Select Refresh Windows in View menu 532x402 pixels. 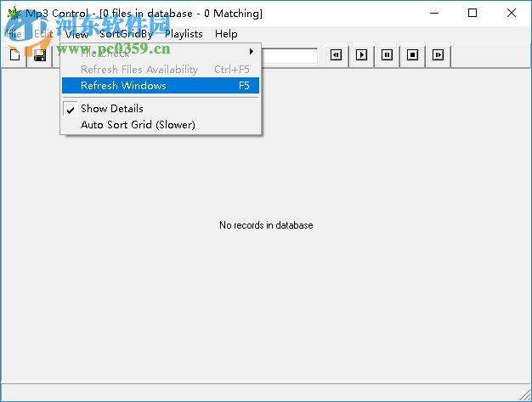pos(161,86)
